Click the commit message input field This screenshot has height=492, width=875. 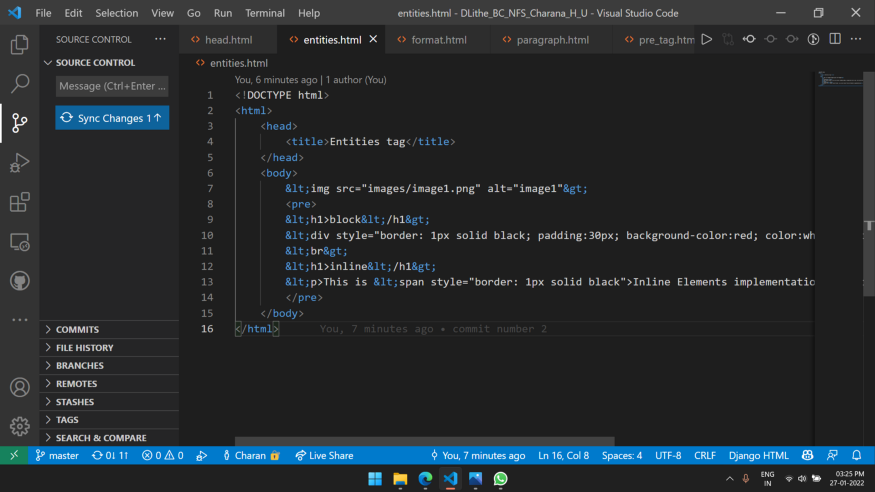point(112,86)
